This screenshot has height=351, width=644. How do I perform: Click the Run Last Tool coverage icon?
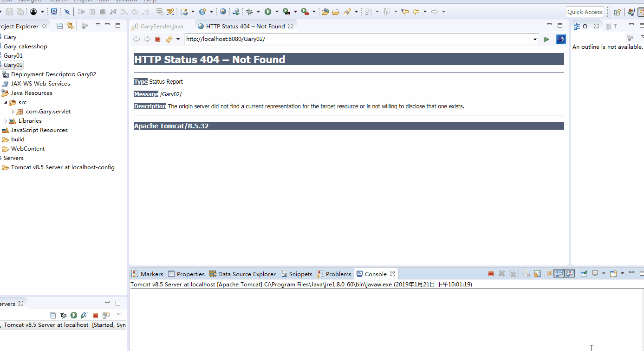click(286, 12)
